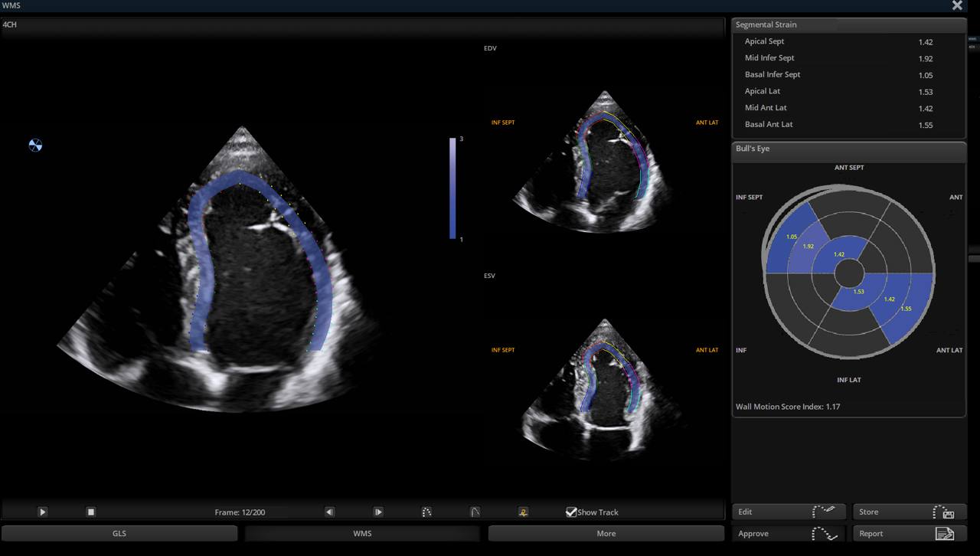Uncheck the Show Track checkbox
Image resolution: width=980 pixels, height=556 pixels.
pos(571,512)
